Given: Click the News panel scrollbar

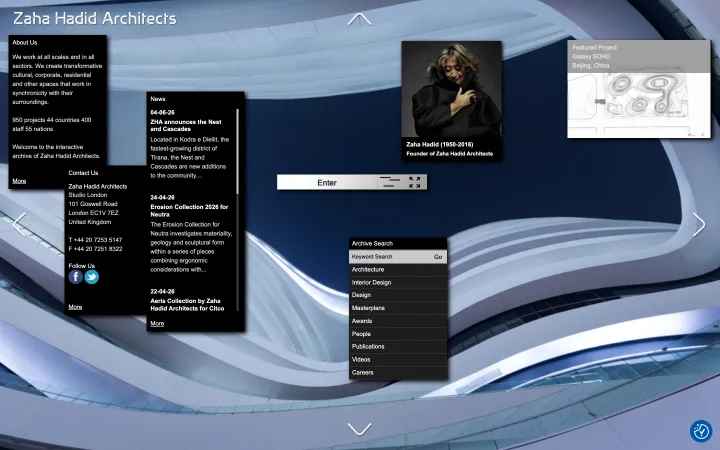Looking at the screenshot, I should point(237,152).
